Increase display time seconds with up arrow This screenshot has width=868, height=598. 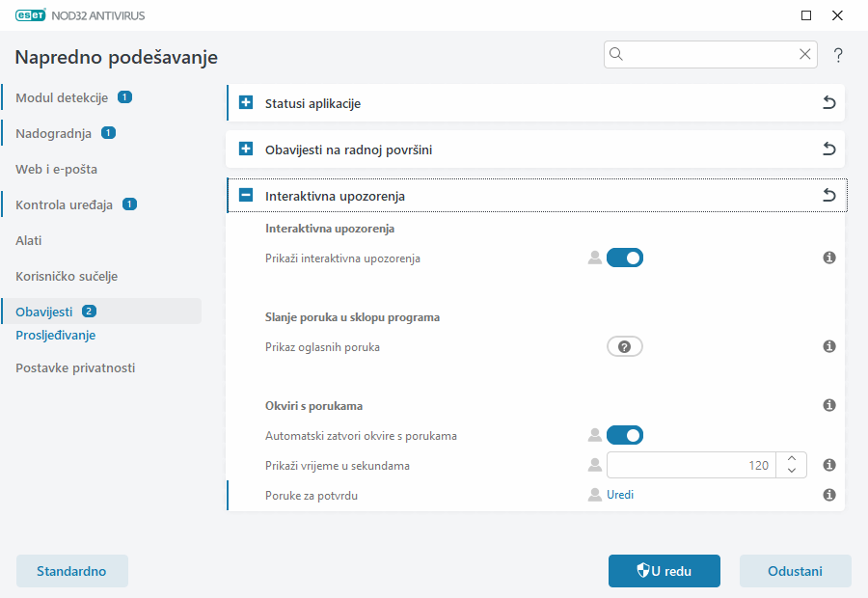(x=791, y=459)
